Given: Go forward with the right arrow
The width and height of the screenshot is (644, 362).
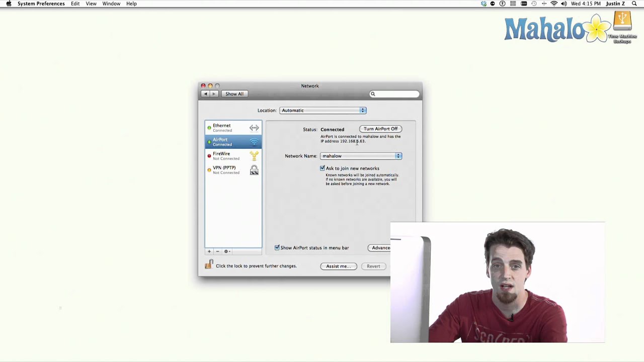Looking at the screenshot, I should point(214,94).
